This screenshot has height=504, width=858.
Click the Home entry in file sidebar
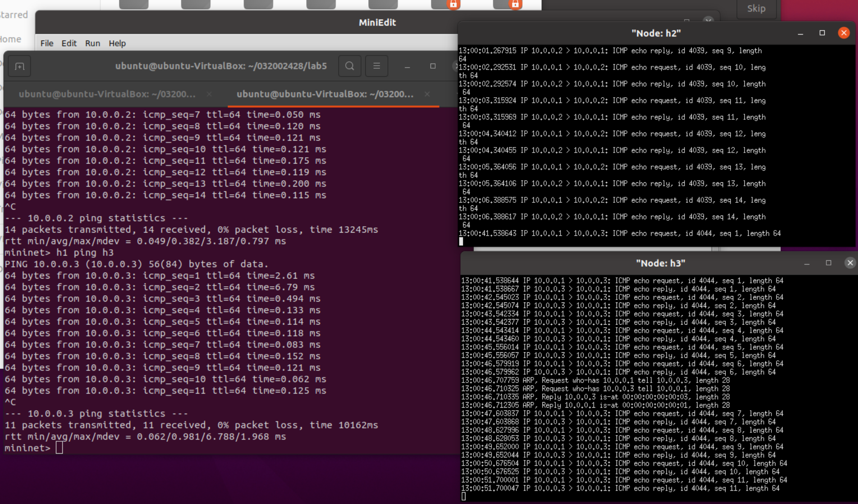tap(11, 39)
